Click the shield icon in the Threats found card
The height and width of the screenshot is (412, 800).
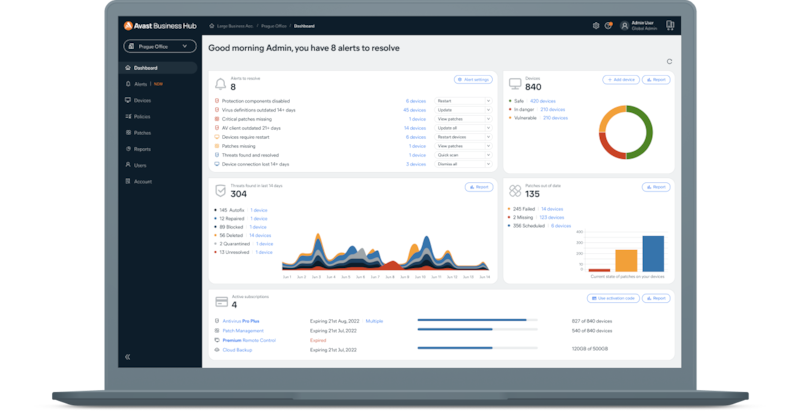220,190
